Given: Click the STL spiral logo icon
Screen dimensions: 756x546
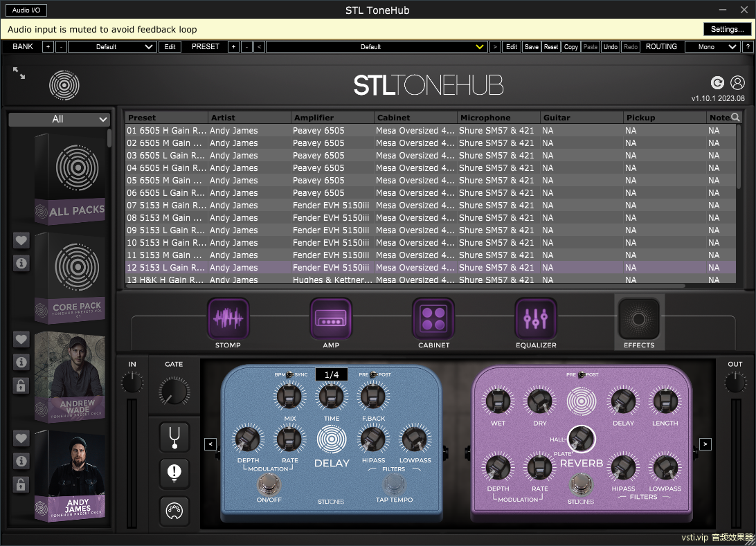Looking at the screenshot, I should coord(64,85).
